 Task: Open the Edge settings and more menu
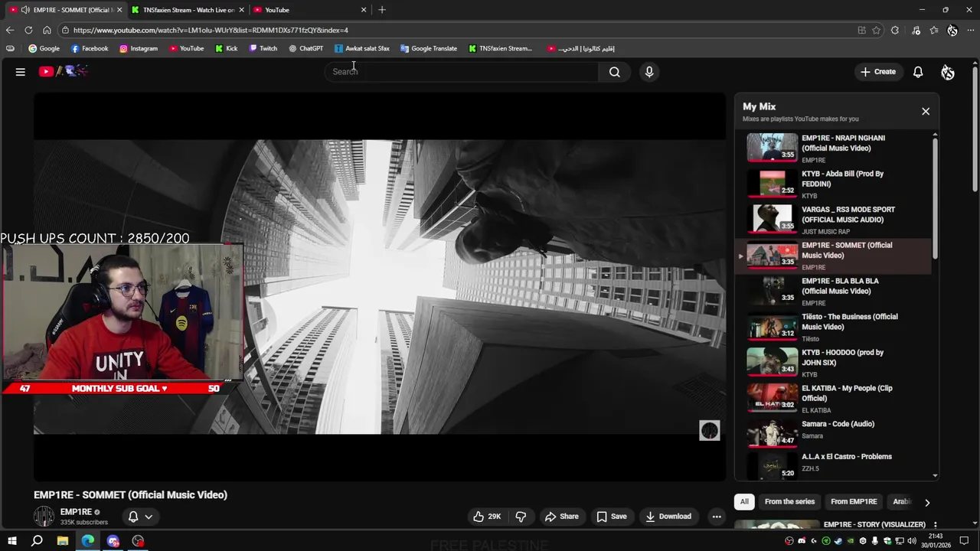click(971, 30)
